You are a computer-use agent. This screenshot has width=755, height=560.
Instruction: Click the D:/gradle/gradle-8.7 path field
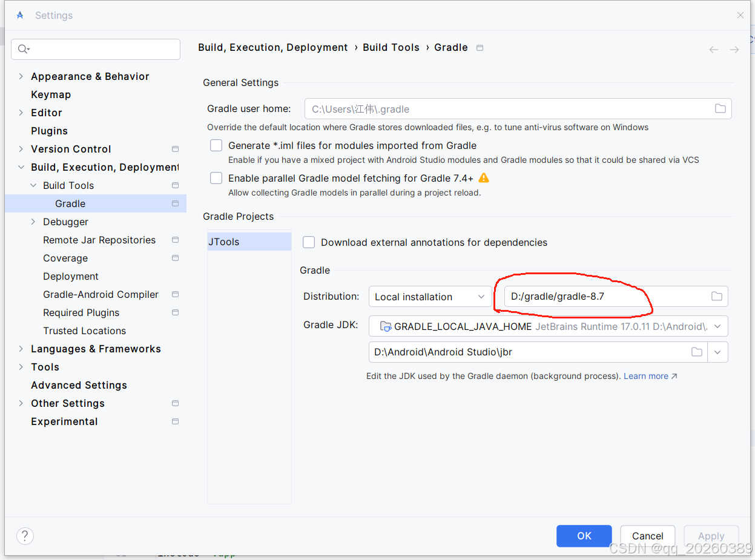point(616,297)
